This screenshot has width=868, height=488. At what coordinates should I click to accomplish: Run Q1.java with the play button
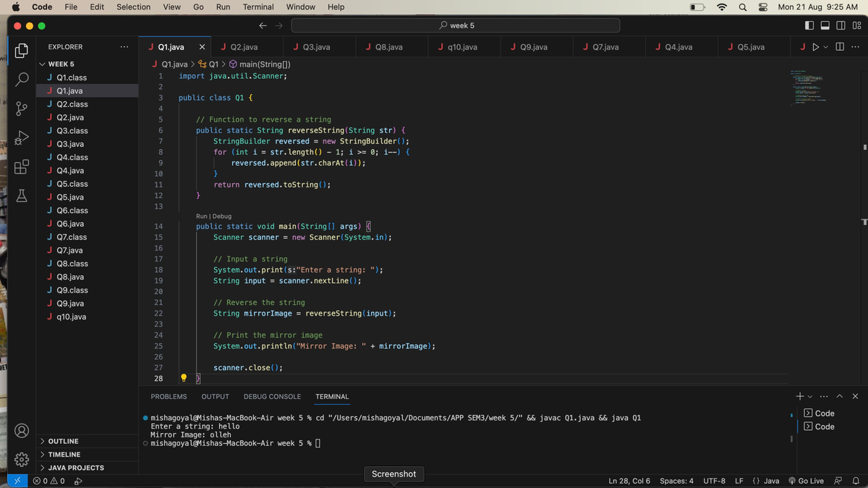[x=816, y=47]
